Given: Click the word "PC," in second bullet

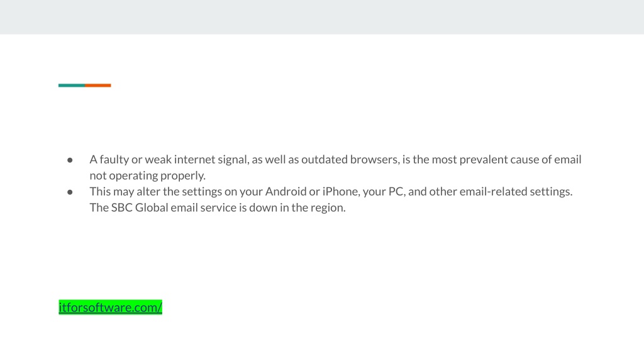Looking at the screenshot, I should 397,192.
